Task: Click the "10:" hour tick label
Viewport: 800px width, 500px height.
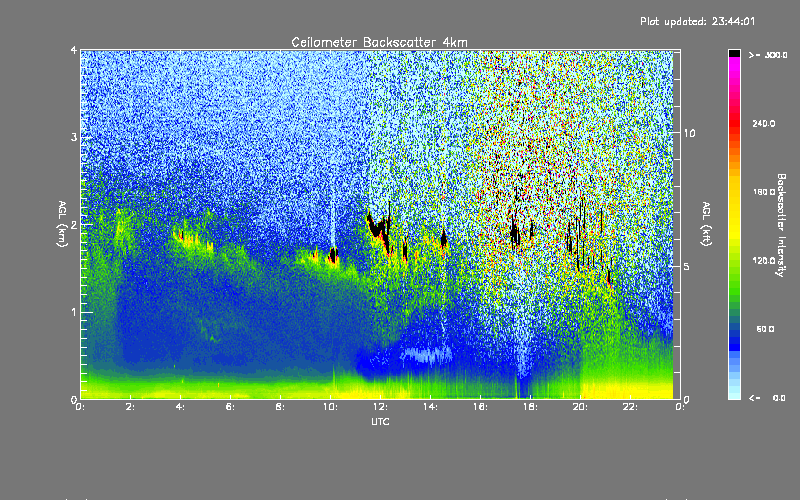Action: [x=331, y=407]
